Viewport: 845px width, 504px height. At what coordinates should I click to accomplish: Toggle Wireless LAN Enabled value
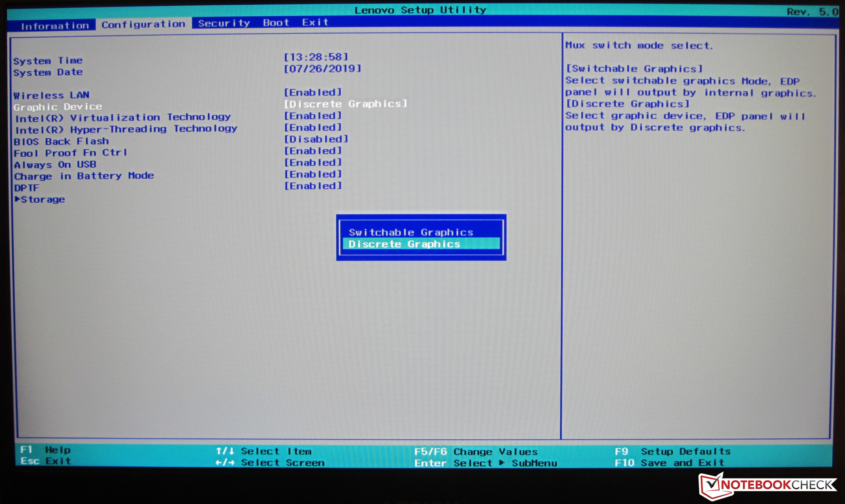(x=312, y=92)
